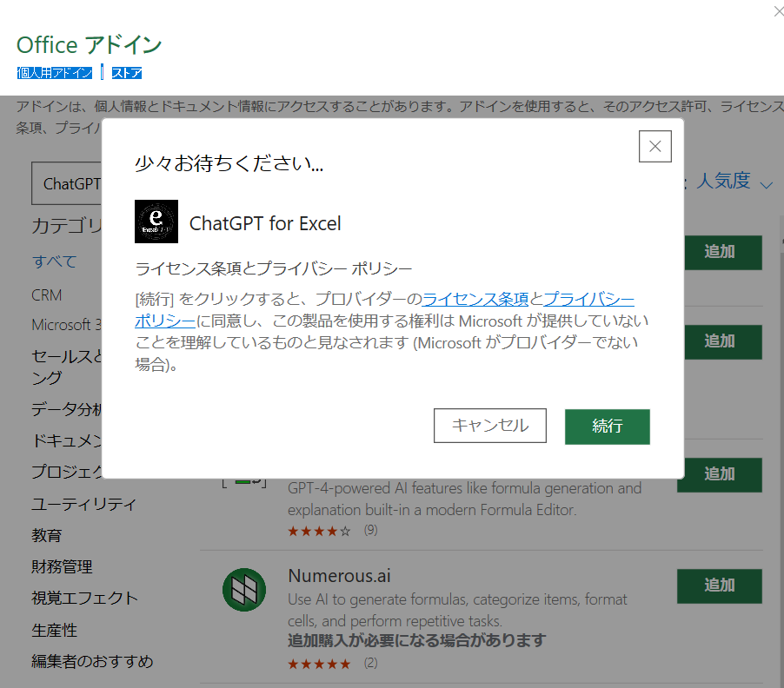Click the ChatGPT search input field

click(x=67, y=183)
